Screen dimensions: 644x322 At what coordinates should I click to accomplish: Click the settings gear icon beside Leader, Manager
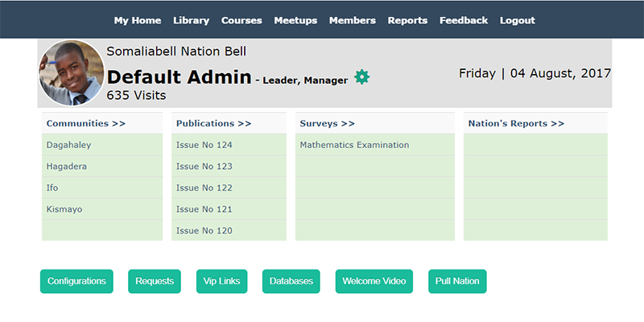coord(362,77)
